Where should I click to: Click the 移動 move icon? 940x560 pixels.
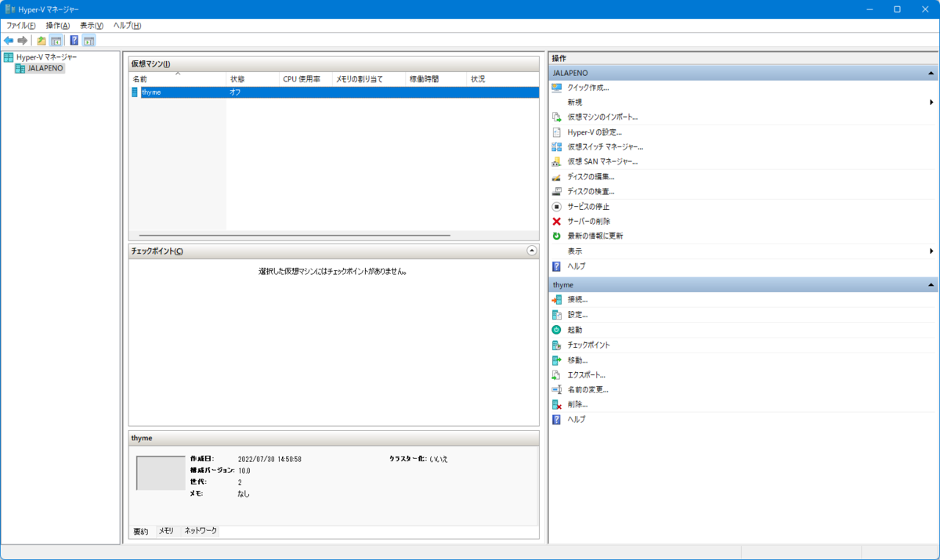(x=557, y=359)
